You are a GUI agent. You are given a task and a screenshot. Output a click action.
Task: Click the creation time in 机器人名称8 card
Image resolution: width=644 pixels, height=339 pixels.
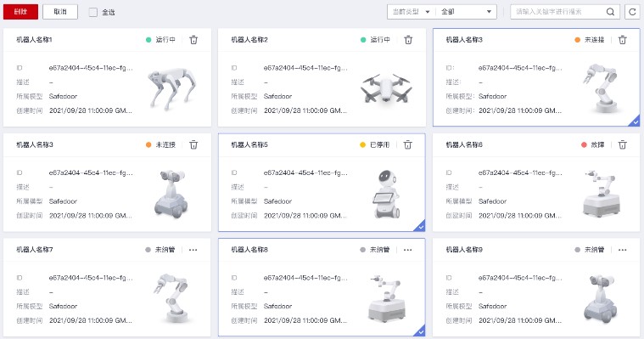(x=305, y=320)
